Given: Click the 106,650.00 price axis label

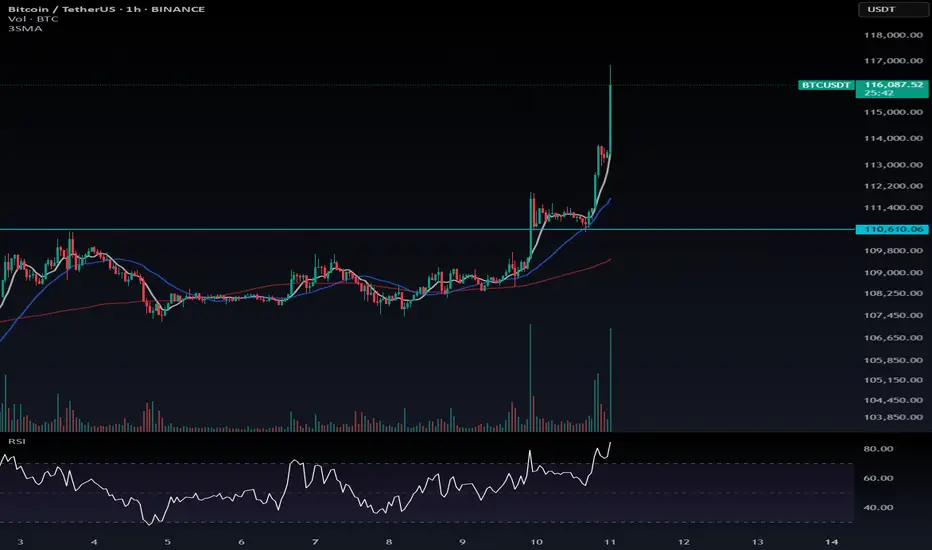Looking at the screenshot, I should pos(893,338).
